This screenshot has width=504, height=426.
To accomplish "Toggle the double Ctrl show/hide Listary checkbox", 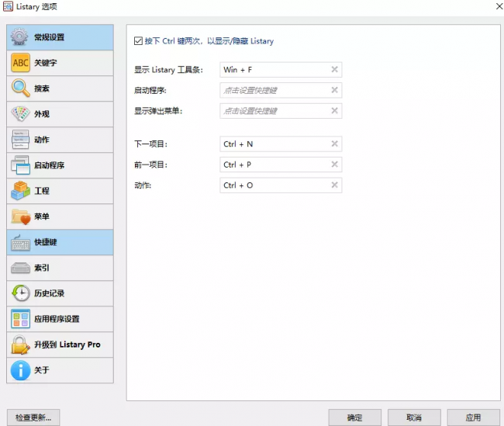I will pos(138,41).
